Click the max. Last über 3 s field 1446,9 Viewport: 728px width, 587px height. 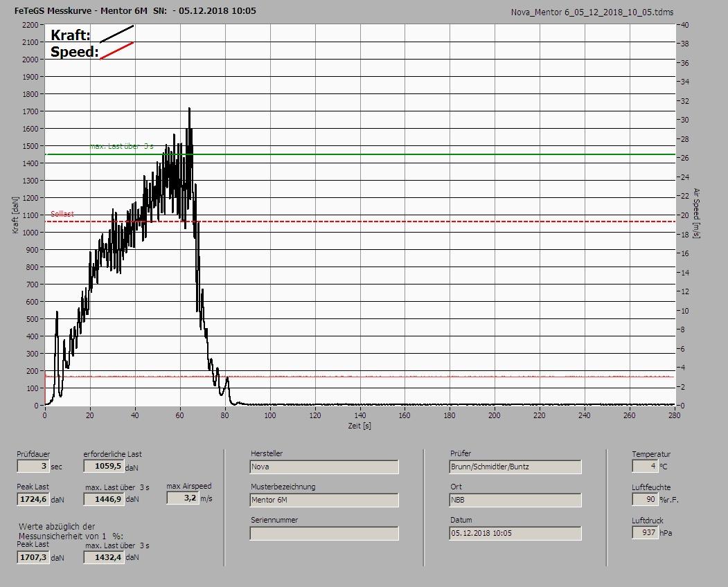click(103, 499)
